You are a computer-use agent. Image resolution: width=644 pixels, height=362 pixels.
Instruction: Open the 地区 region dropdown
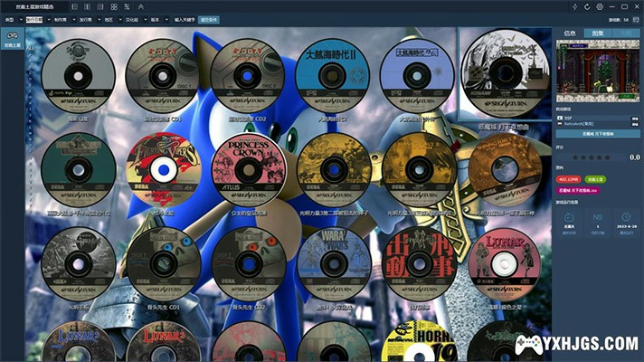[x=111, y=18]
